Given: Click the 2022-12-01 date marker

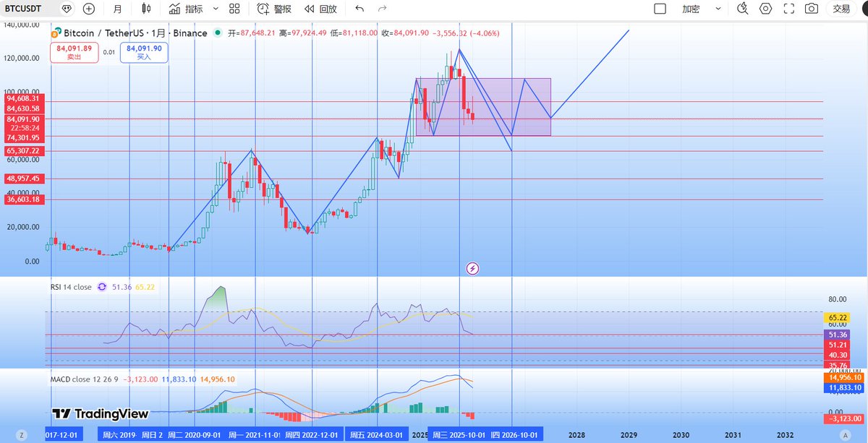Looking at the screenshot, I should (x=312, y=435).
